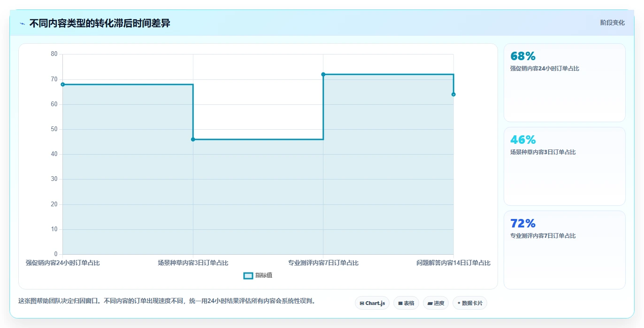Screen dimensions: 644x328
Task: Click the y-axis tick label 30
Action: 54,179
